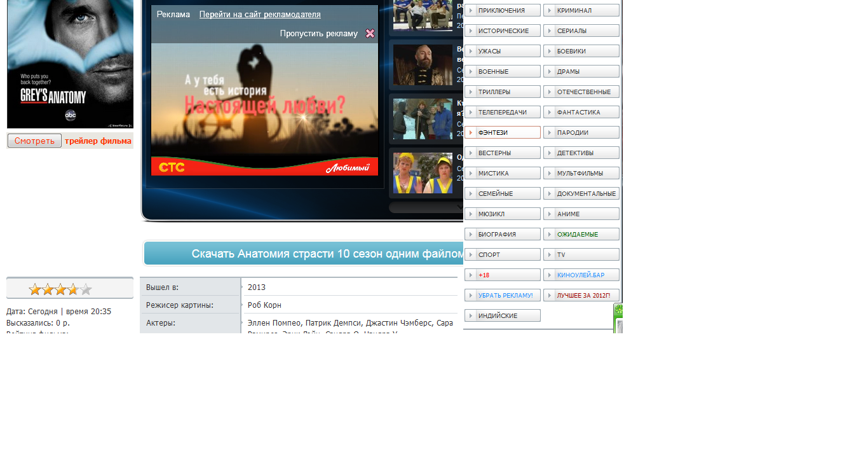Click the 'Режисер картины:' row label
This screenshot has width=868, height=463.
tap(180, 305)
